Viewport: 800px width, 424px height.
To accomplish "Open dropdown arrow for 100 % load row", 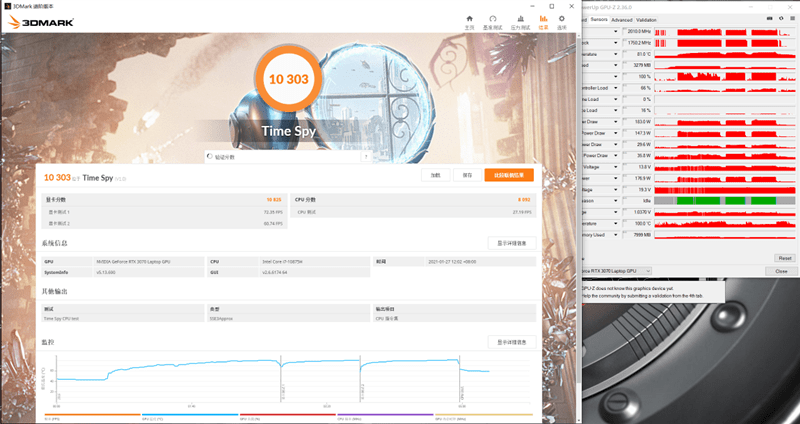I will (616, 77).
